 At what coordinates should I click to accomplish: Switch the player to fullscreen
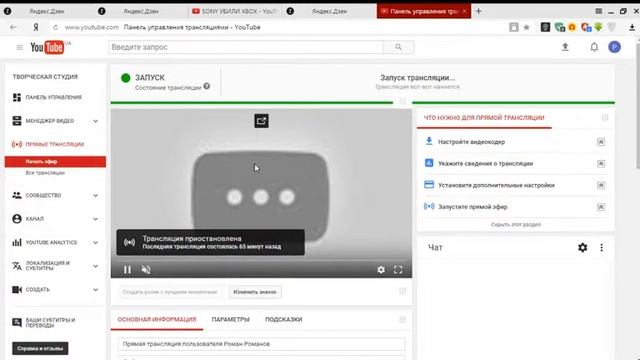coord(398,270)
